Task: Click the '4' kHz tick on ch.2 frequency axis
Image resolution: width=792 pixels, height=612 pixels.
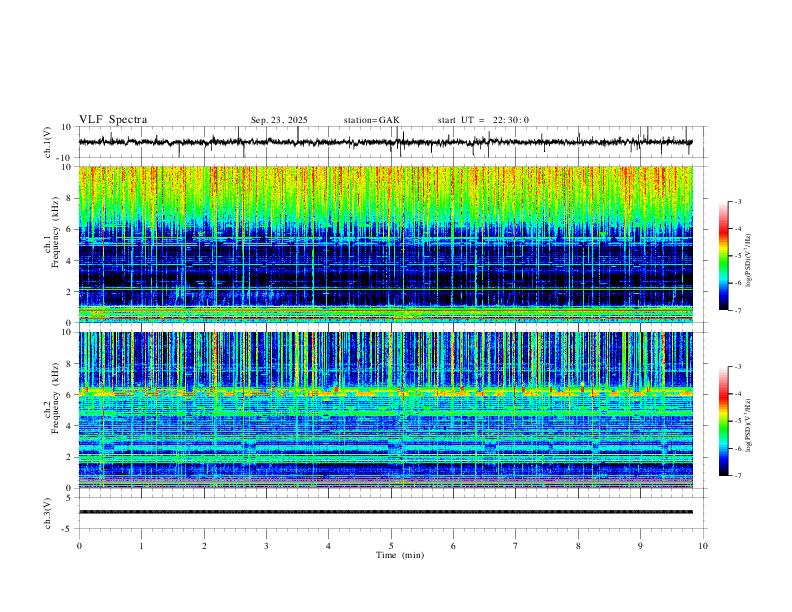Action: coord(70,426)
